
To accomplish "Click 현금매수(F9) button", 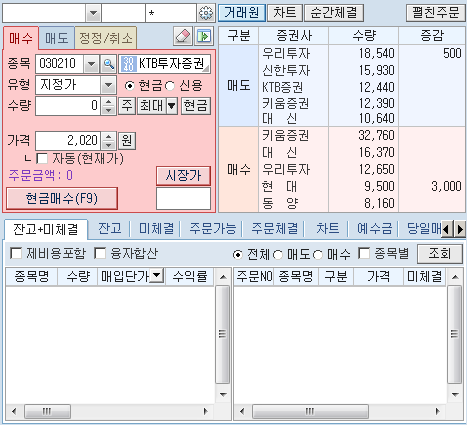I will pos(62,199).
